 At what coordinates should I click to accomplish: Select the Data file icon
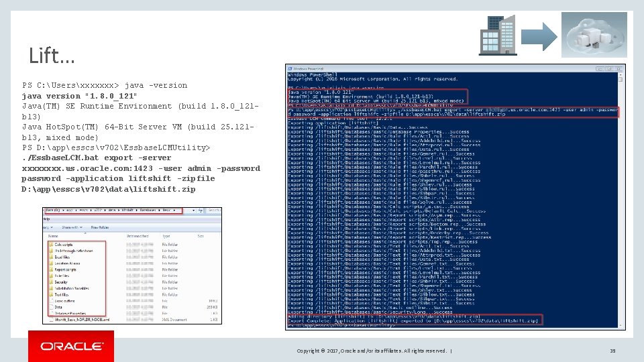pos(52,307)
